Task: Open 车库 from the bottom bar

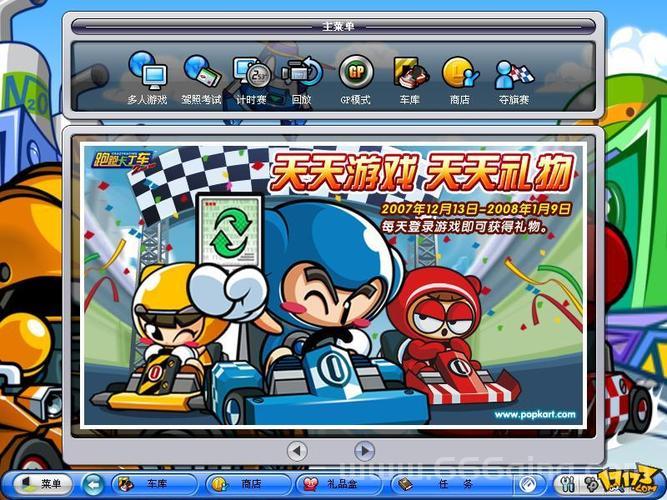Action: click(x=154, y=484)
